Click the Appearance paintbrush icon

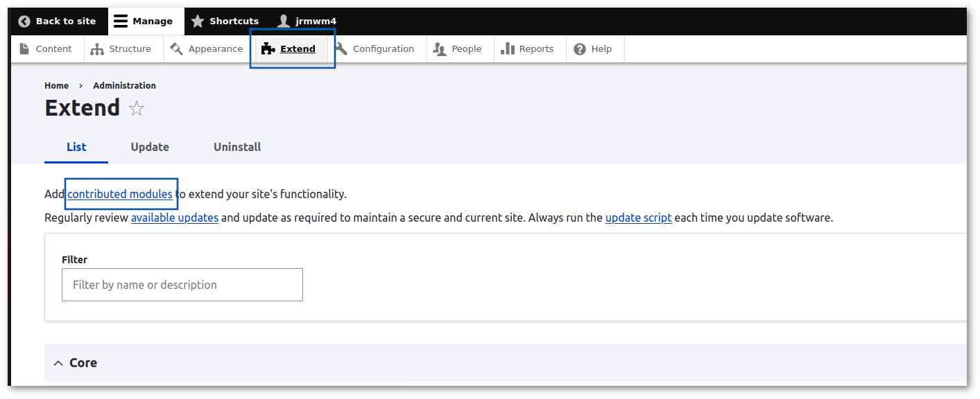tap(177, 48)
